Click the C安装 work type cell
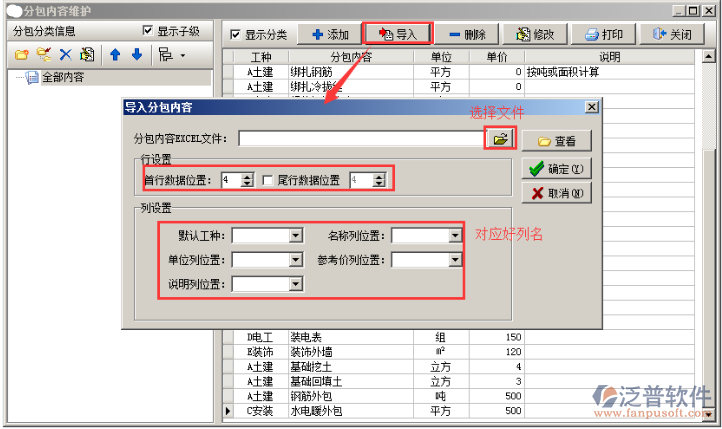This screenshot has height=429, width=722. [261, 411]
